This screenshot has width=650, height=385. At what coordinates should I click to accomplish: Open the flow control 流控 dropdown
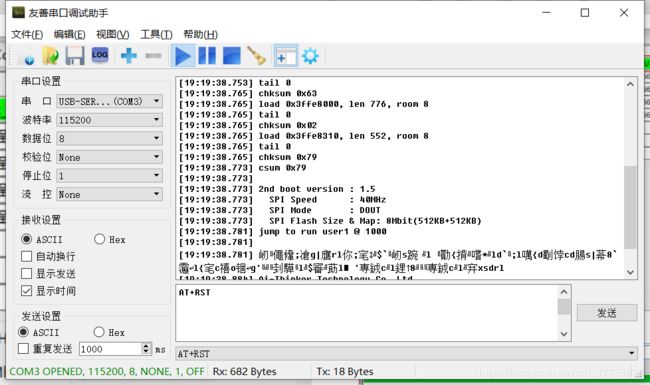[109, 194]
